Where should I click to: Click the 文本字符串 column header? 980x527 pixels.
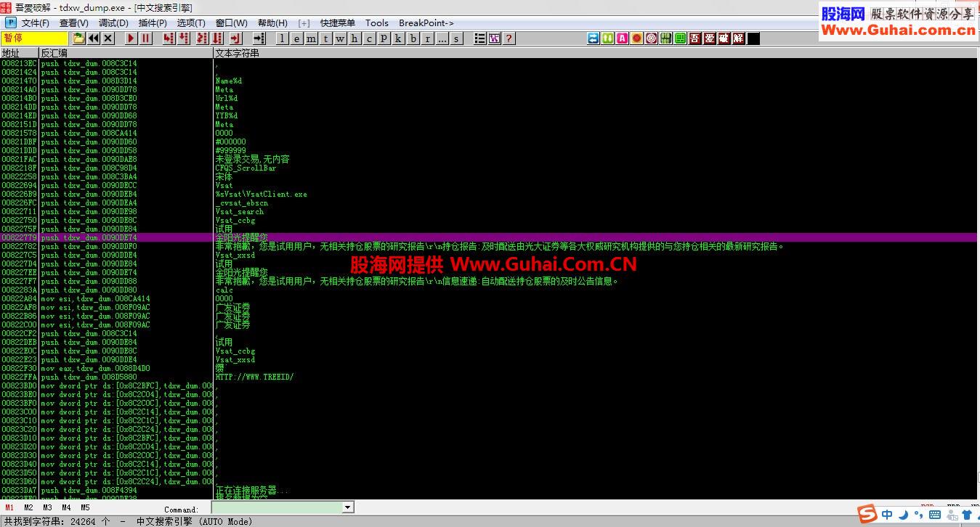coord(596,53)
